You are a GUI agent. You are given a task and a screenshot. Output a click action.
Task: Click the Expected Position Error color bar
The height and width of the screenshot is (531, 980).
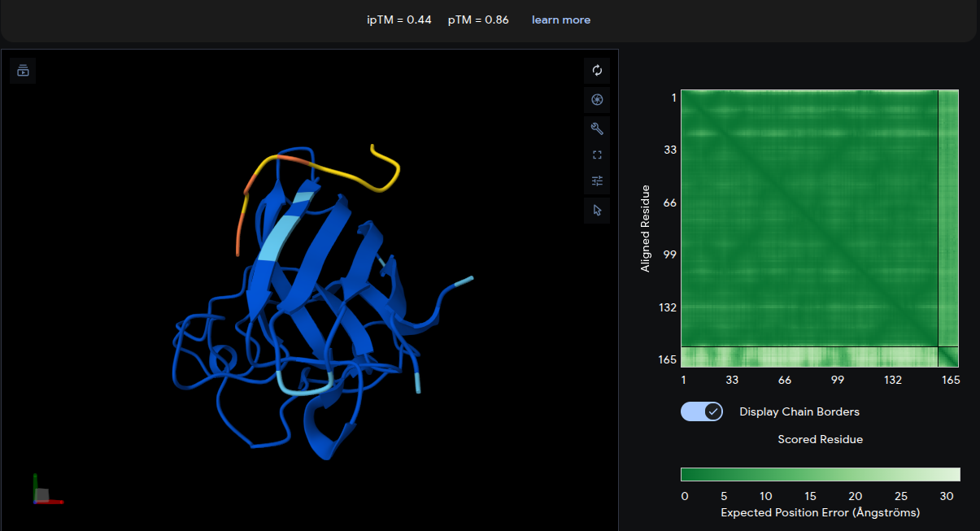click(x=821, y=474)
